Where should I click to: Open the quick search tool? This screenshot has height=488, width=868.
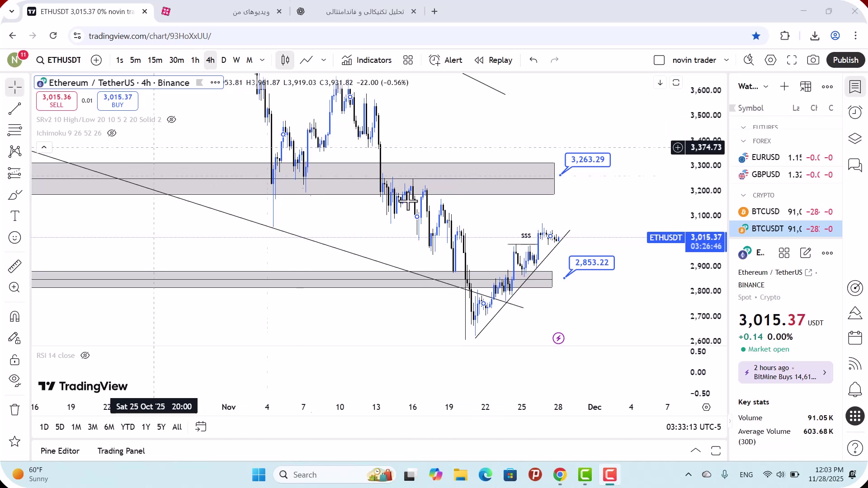point(749,60)
